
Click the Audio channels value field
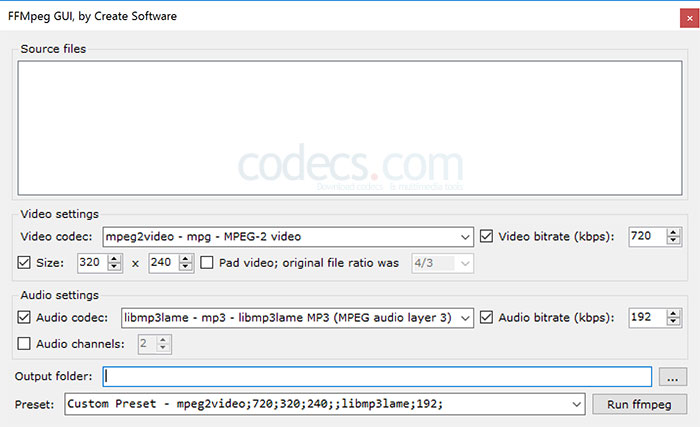(x=147, y=344)
